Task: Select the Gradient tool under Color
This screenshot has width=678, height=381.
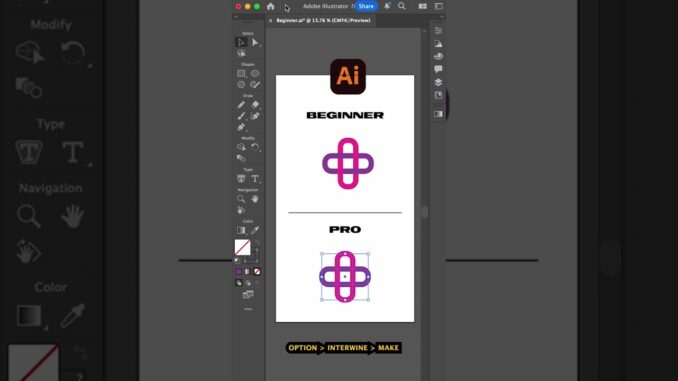Action: click(x=241, y=231)
